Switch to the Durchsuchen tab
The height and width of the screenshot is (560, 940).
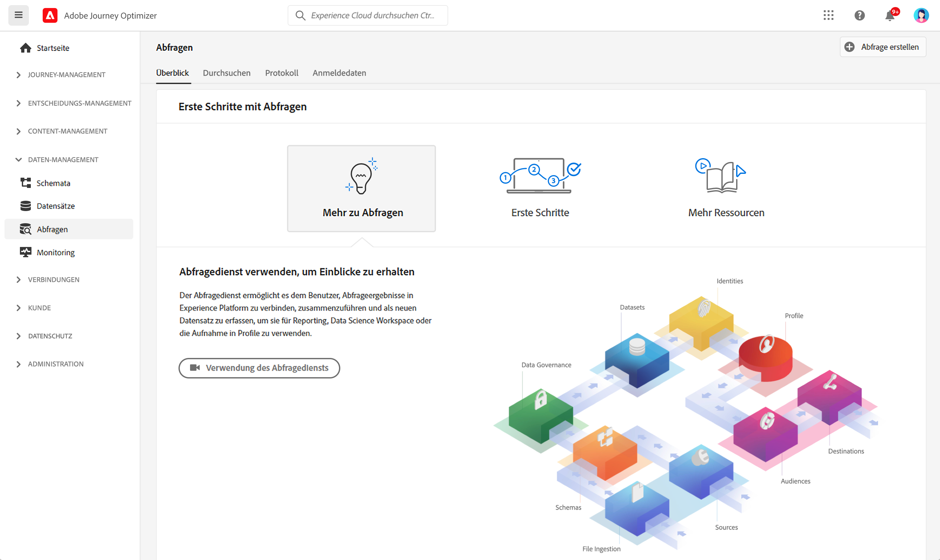click(x=227, y=73)
